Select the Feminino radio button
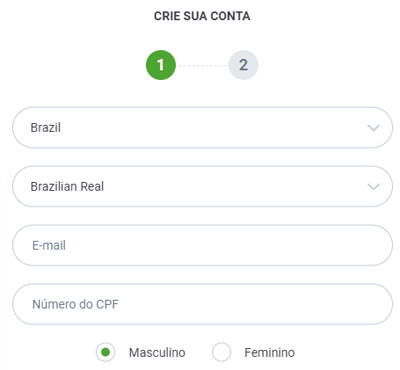The width and height of the screenshot is (400, 370). click(221, 352)
